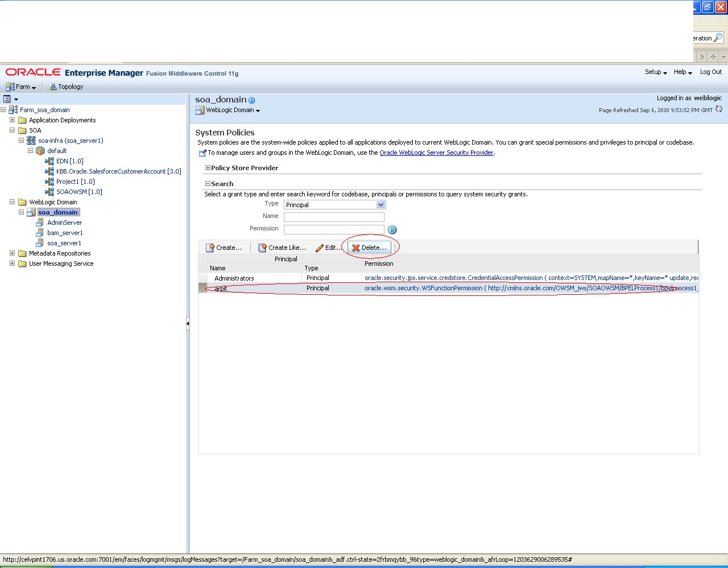Click the User Messaging Service folder icon
The height and width of the screenshot is (568, 728).
[23, 264]
